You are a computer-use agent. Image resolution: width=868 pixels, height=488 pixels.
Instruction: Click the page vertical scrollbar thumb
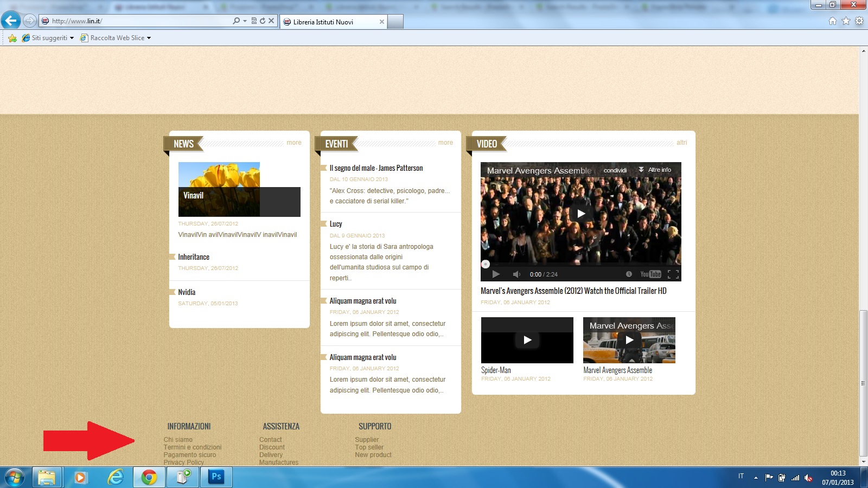[863, 383]
